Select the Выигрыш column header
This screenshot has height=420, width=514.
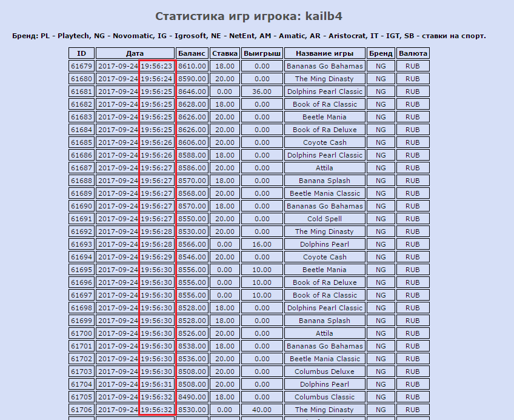tap(262, 53)
